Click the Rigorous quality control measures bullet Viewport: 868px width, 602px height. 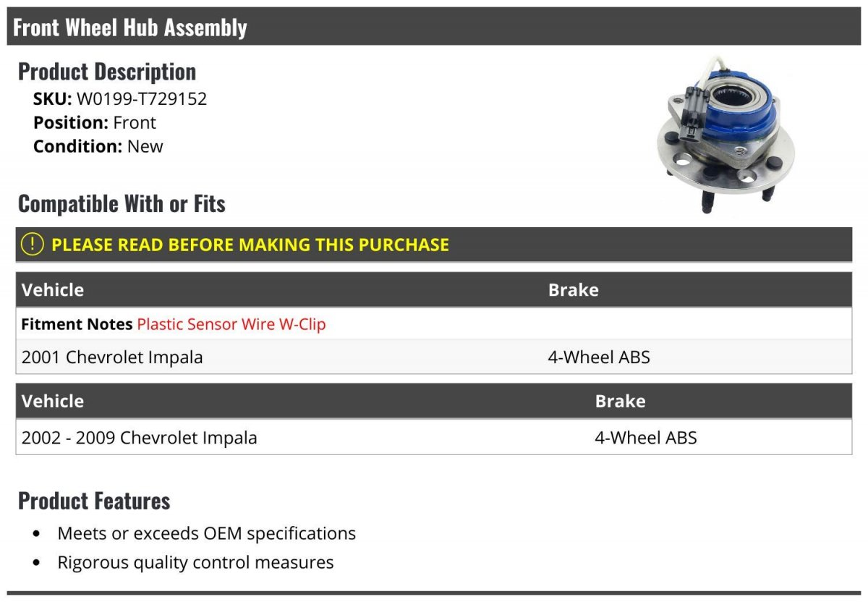coord(195,563)
